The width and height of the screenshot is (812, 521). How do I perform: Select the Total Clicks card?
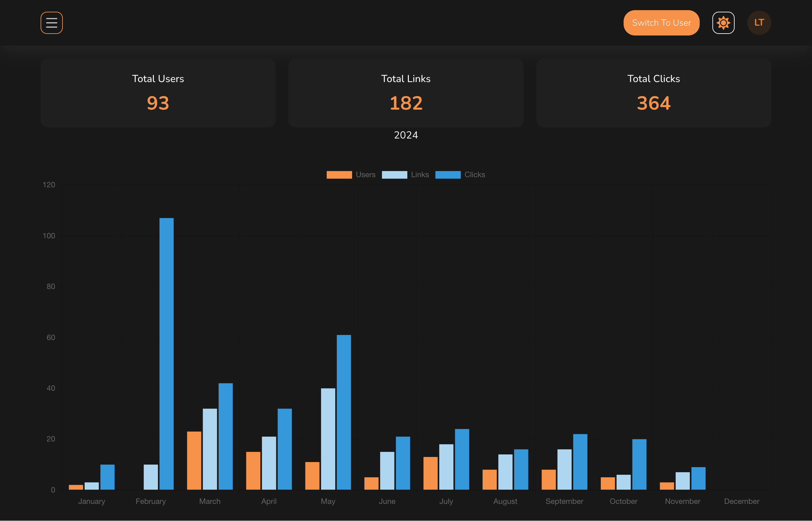pos(653,92)
